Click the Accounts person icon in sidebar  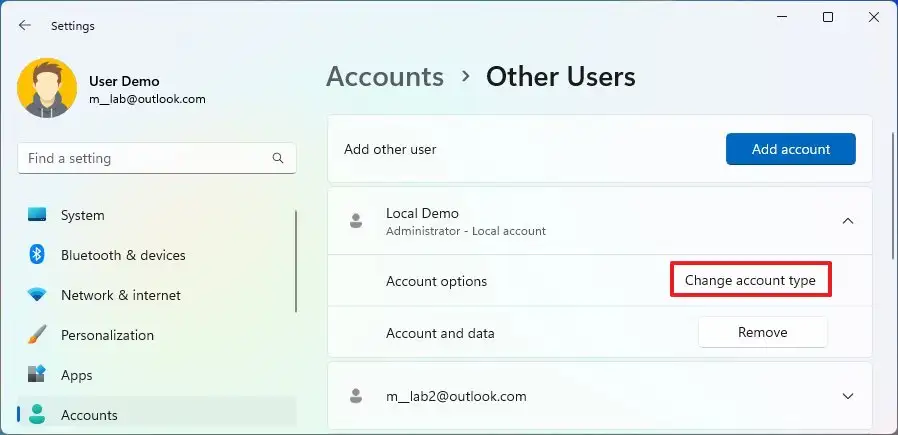click(x=37, y=415)
